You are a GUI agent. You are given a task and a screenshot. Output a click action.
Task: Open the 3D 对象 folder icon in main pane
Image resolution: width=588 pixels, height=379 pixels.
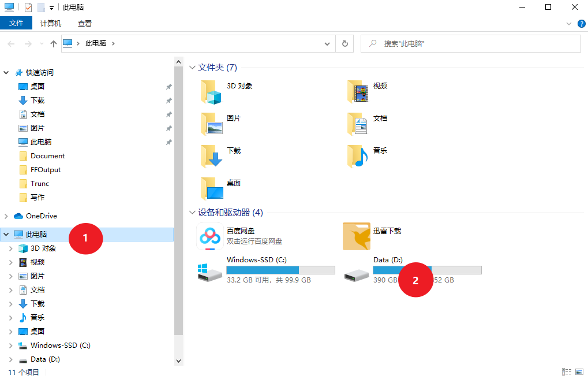(212, 92)
